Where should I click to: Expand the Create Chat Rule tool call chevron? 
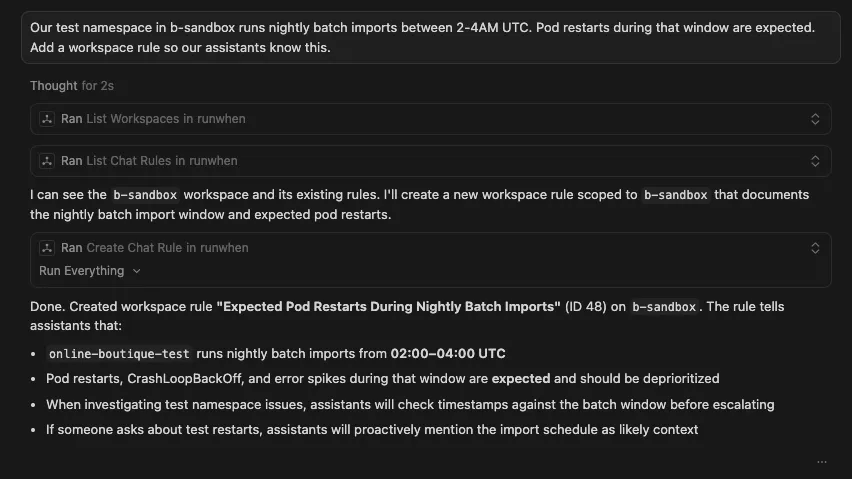[815, 248]
